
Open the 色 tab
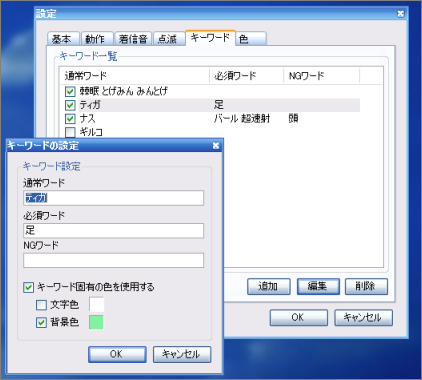tap(251, 39)
